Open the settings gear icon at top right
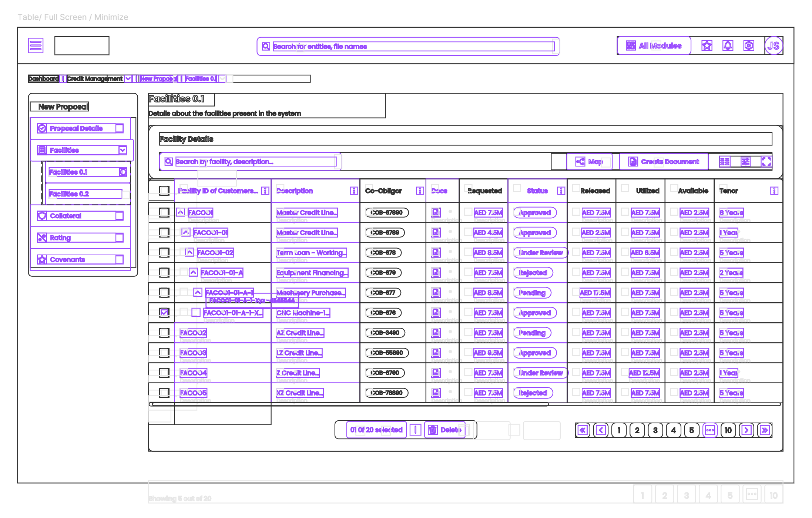 click(x=748, y=45)
